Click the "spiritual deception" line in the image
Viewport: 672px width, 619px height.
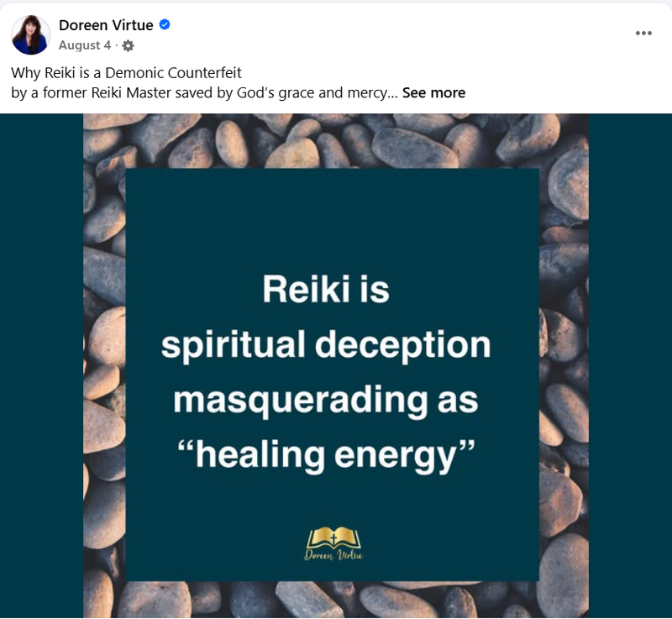tap(326, 345)
